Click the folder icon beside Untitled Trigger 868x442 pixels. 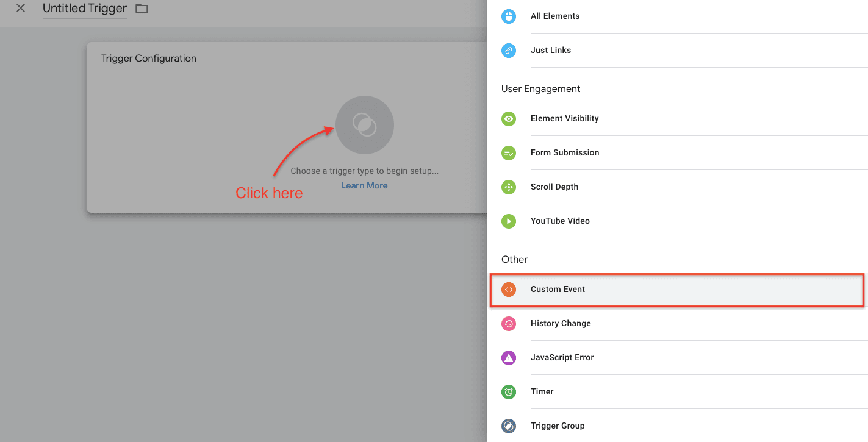(x=142, y=9)
